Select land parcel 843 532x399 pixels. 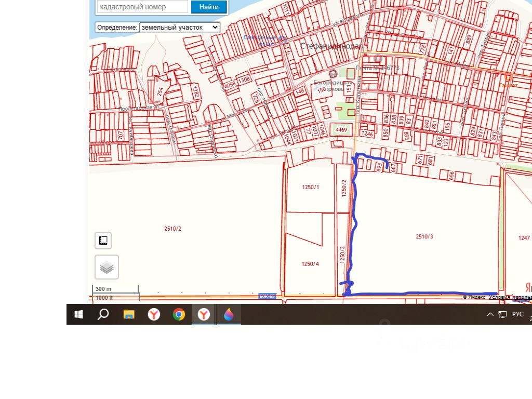(494, 136)
